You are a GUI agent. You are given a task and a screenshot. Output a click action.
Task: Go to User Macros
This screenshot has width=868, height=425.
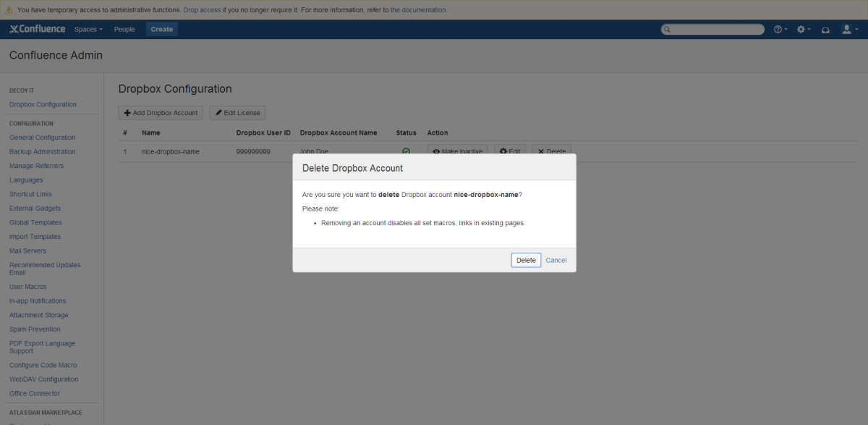pos(28,287)
